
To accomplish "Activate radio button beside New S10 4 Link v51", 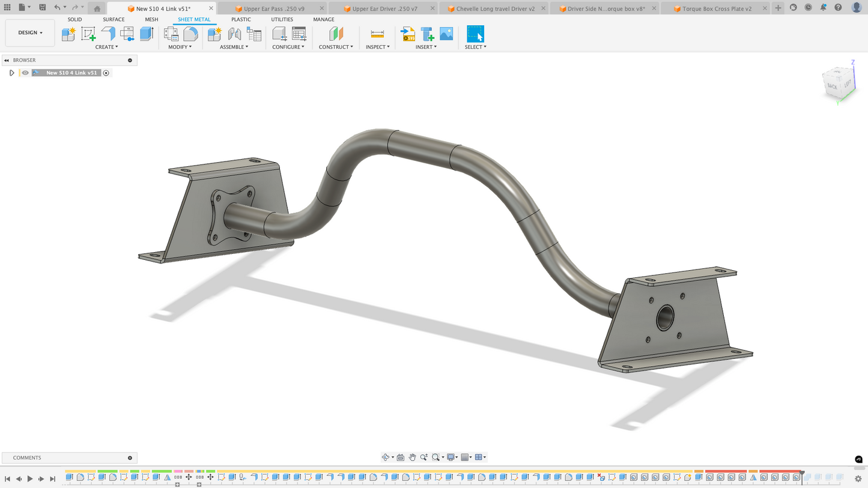I will click(106, 73).
